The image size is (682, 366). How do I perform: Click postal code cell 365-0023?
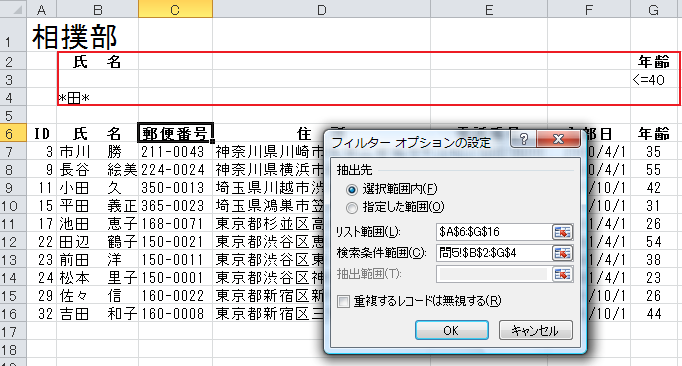click(x=175, y=205)
